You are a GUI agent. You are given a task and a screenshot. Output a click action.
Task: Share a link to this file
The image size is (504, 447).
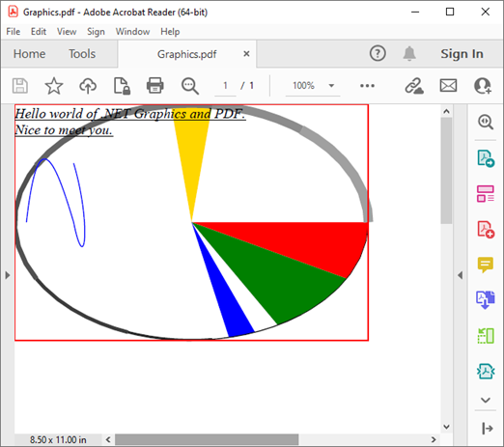click(414, 86)
